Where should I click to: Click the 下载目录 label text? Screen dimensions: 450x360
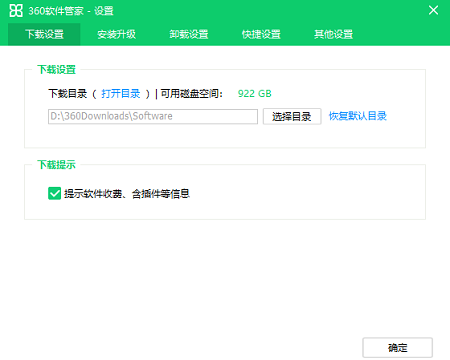[x=68, y=94]
